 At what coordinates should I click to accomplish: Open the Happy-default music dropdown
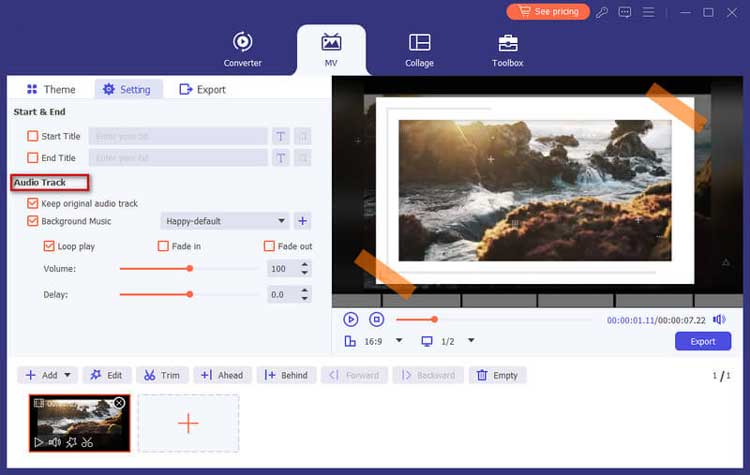tap(225, 221)
